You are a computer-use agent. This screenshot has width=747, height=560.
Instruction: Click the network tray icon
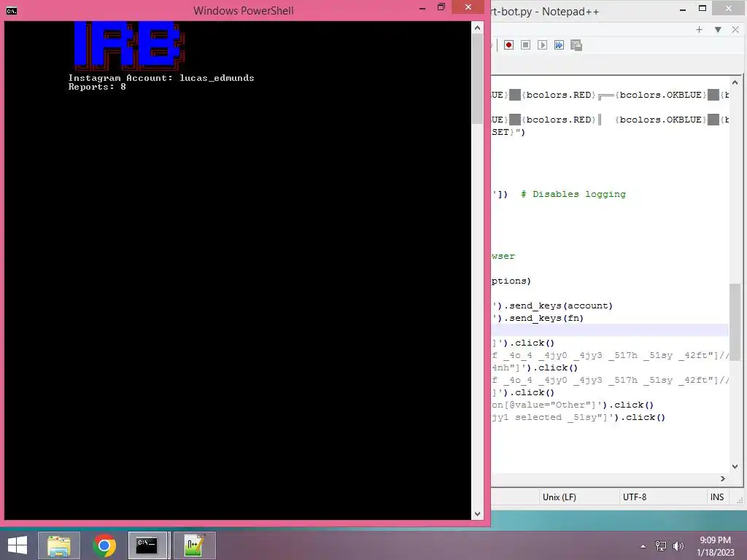tap(661, 546)
